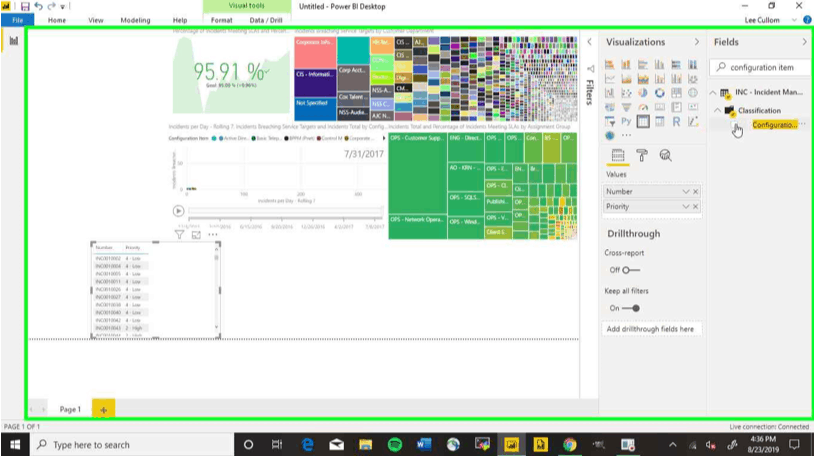Select the scatter chart visual

point(626,93)
